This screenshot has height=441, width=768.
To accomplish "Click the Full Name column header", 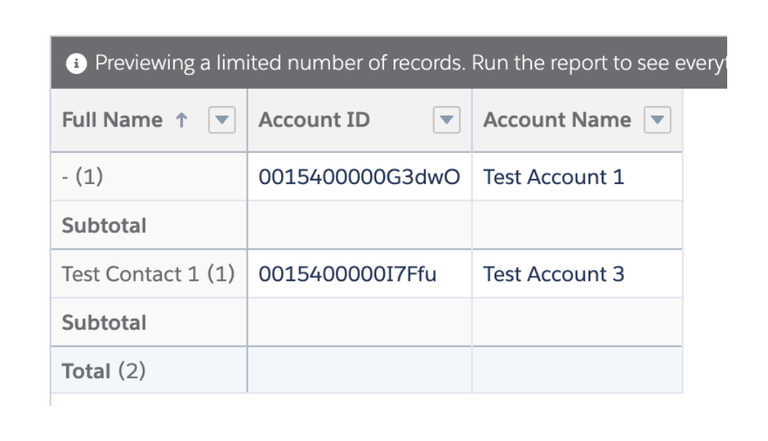I will pyautogui.click(x=112, y=120).
